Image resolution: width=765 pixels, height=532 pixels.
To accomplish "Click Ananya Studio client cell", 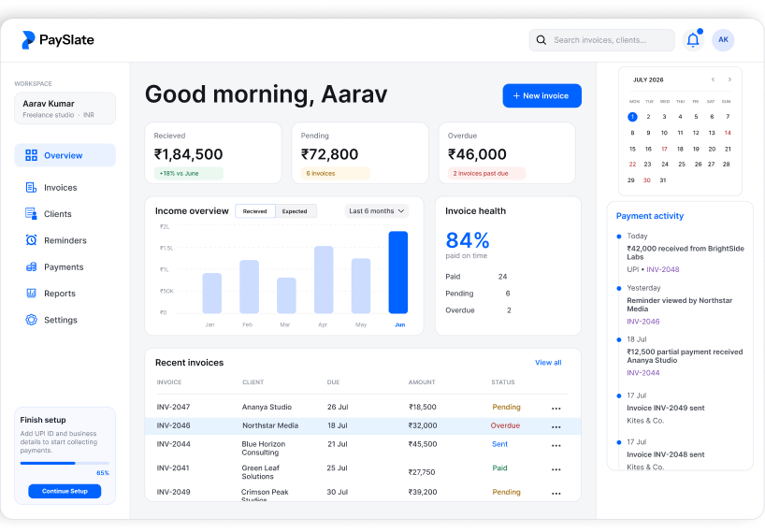I will 267,407.
